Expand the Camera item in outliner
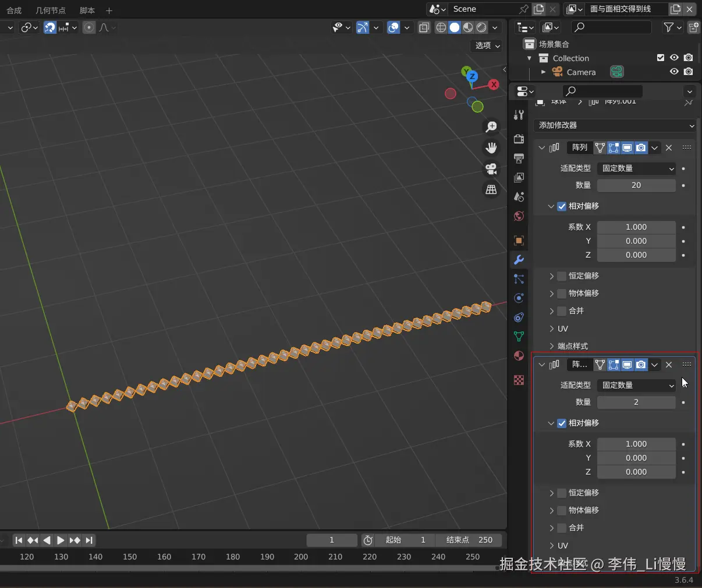Viewport: 702px width, 588px height. point(543,72)
